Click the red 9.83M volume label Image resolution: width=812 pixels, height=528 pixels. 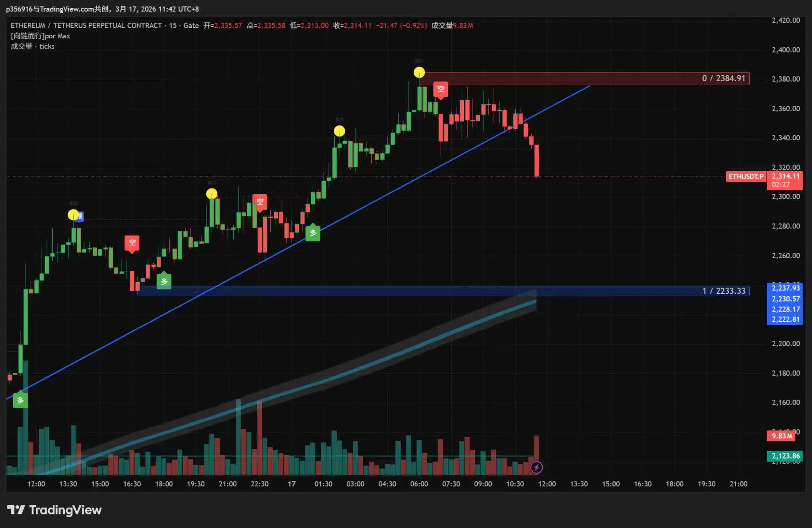tap(781, 436)
